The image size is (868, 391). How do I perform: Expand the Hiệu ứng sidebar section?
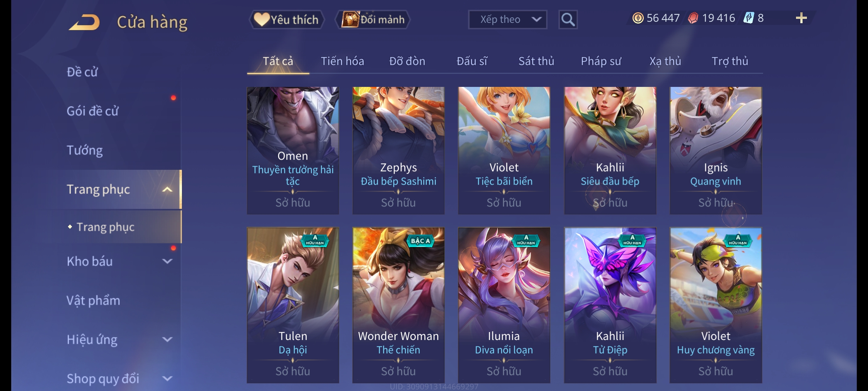point(167,339)
